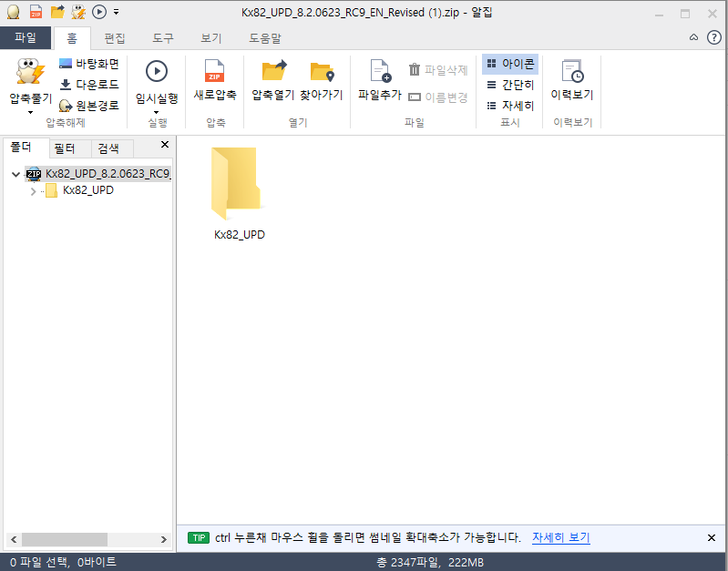The height and width of the screenshot is (571, 728).
Task: Click quick-access play run icon
Action: (x=99, y=12)
